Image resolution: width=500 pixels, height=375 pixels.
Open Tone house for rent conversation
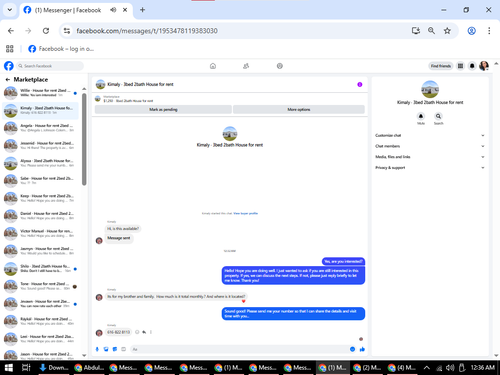tap(40, 286)
